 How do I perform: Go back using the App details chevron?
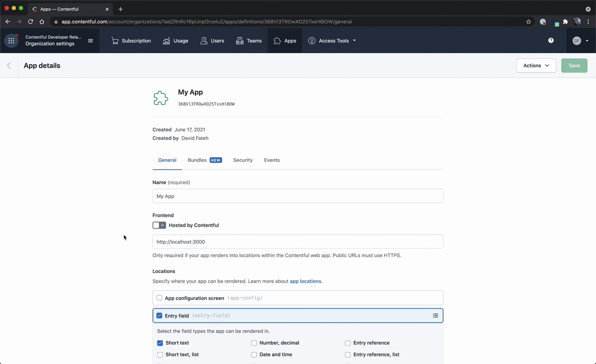[x=9, y=66]
